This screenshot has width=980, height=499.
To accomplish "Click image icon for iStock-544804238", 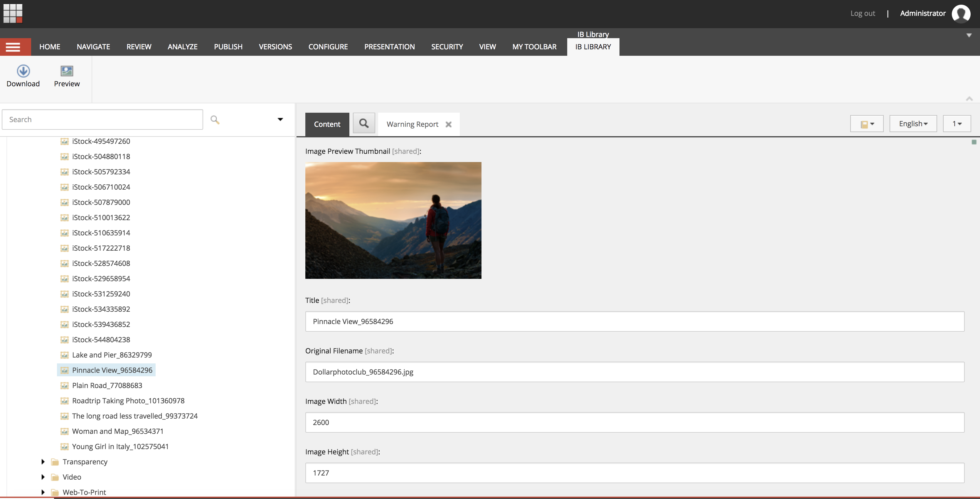I will (x=65, y=340).
